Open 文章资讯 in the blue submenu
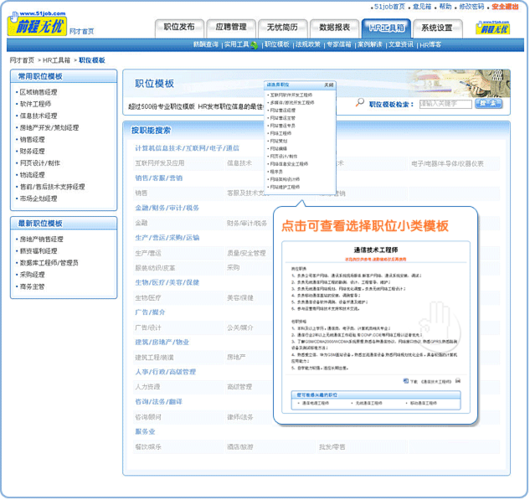The image size is (530, 500). [401, 45]
